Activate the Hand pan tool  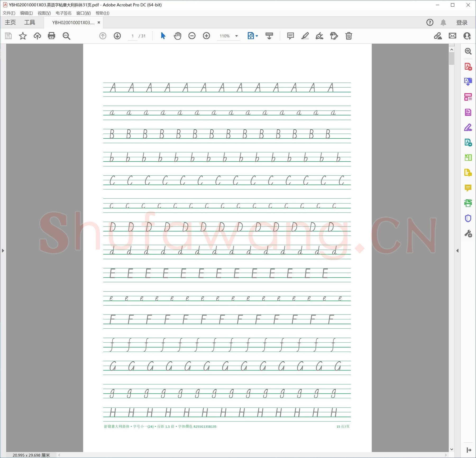tap(177, 36)
